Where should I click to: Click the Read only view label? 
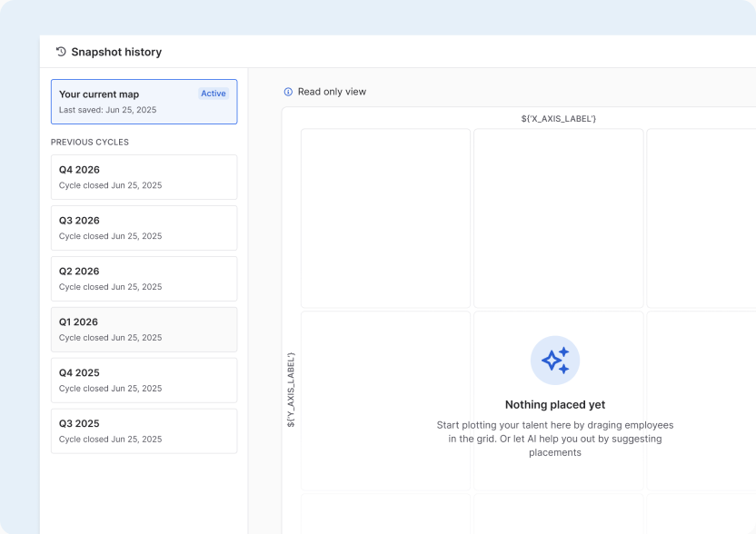tap(332, 92)
